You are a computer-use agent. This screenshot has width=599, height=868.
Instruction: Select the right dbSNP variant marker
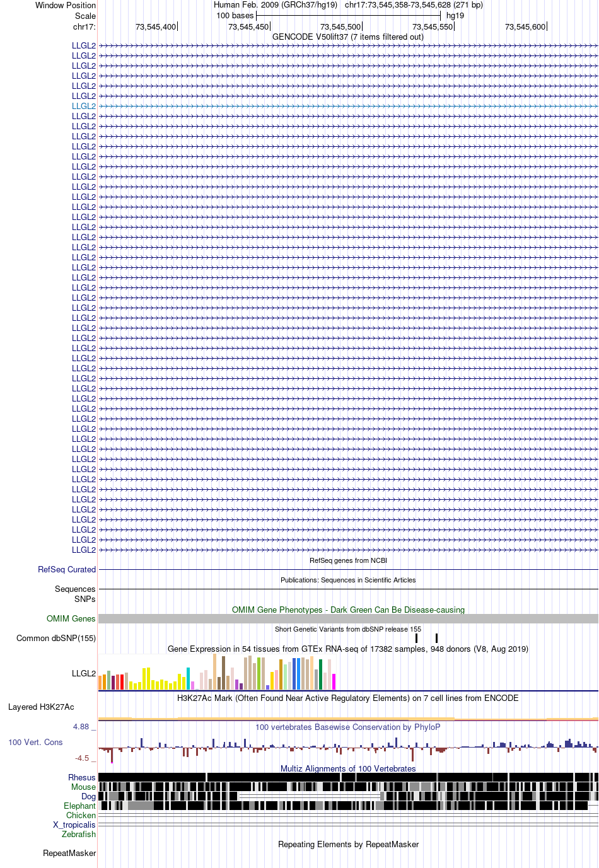click(436, 638)
